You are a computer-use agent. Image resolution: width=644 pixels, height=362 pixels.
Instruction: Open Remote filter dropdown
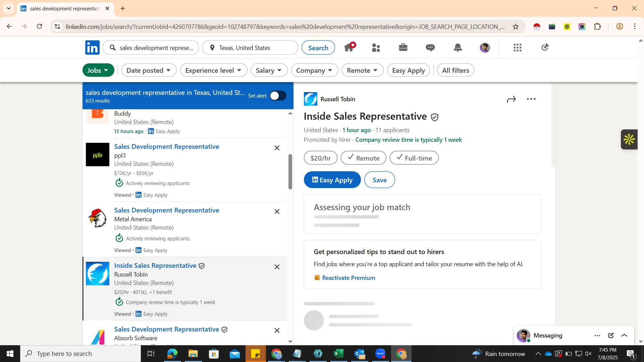click(x=363, y=70)
